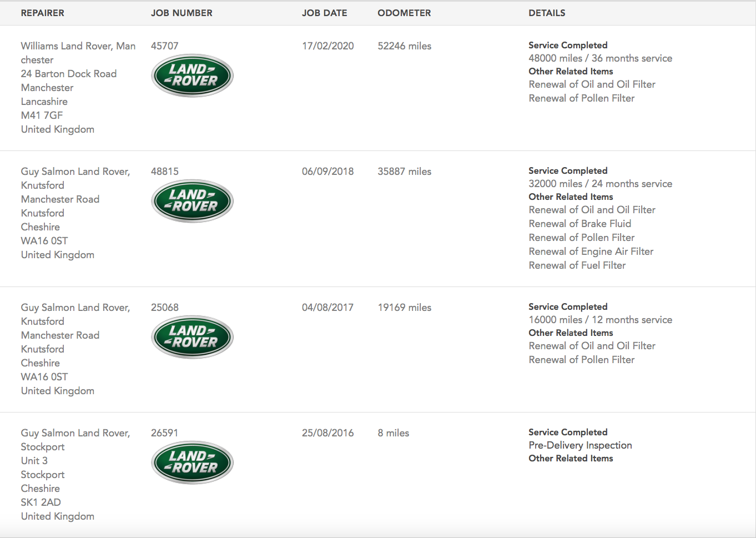This screenshot has width=756, height=538.
Task: Click the job date 25/08/2016
Action: tap(328, 433)
